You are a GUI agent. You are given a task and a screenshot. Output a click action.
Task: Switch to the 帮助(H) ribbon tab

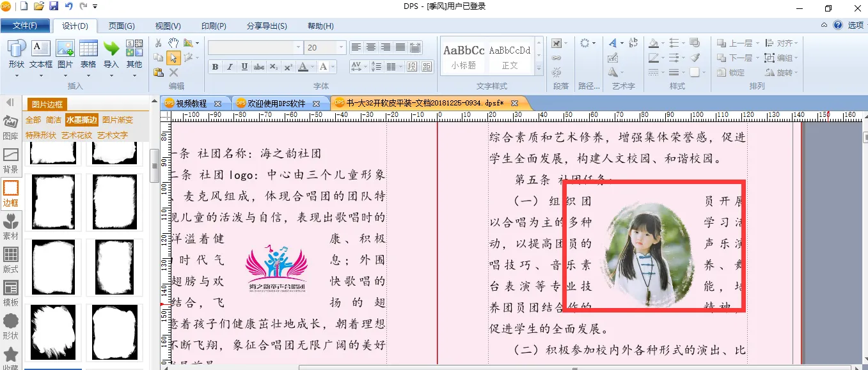pyautogui.click(x=320, y=26)
